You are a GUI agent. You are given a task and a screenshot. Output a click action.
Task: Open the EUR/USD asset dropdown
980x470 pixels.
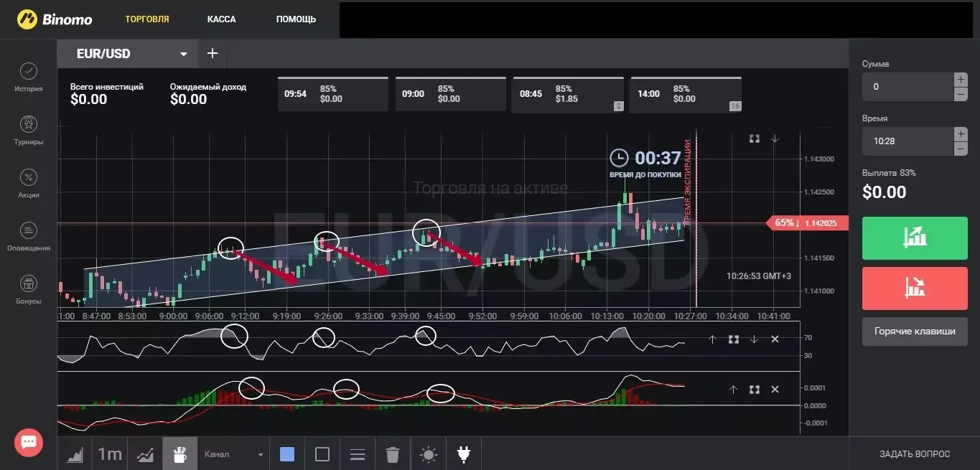pyautogui.click(x=127, y=53)
